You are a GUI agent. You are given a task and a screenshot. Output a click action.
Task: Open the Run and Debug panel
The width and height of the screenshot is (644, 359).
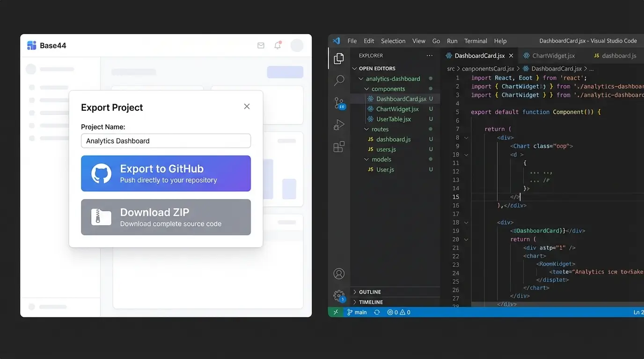pyautogui.click(x=339, y=125)
